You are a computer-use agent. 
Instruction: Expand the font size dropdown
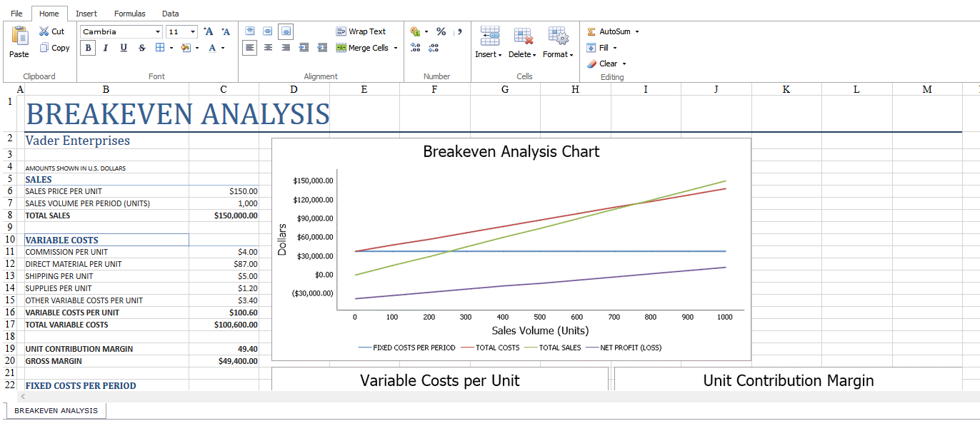(193, 32)
